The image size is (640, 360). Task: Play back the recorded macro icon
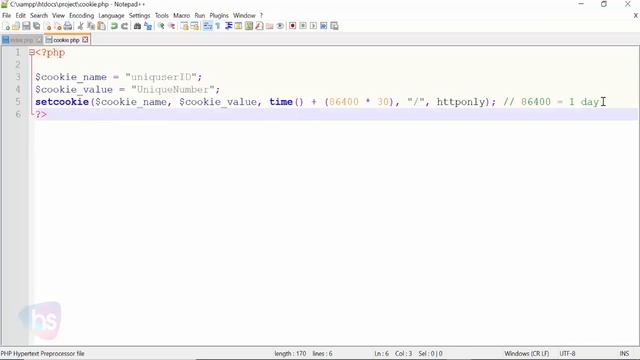point(313,26)
